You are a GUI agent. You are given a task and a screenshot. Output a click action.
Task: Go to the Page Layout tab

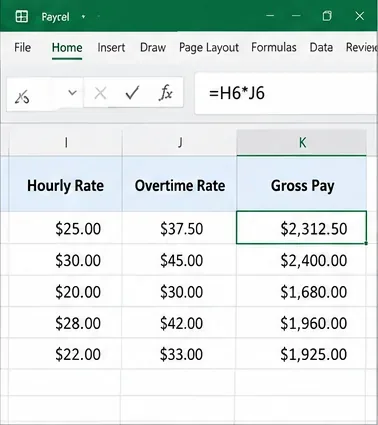click(209, 48)
